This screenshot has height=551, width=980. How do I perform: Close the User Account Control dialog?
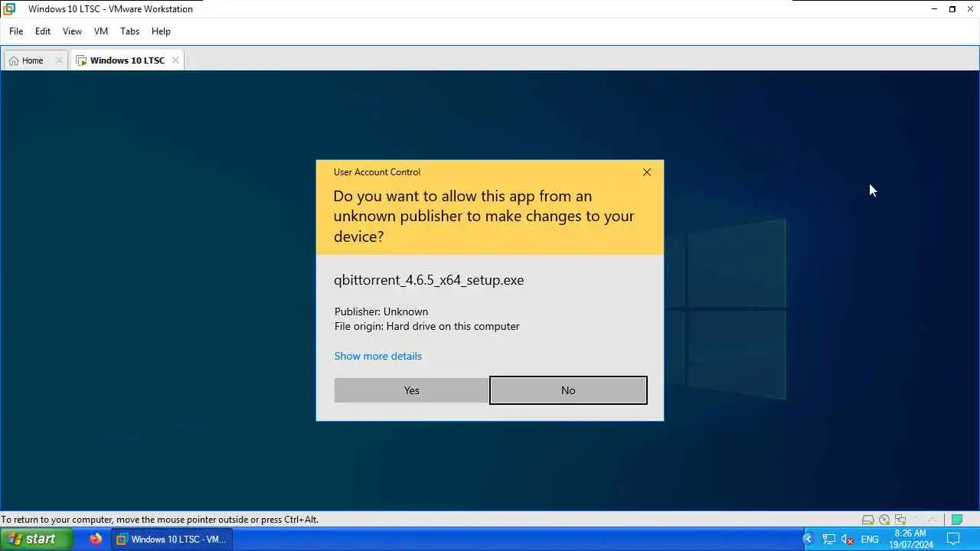click(x=647, y=172)
